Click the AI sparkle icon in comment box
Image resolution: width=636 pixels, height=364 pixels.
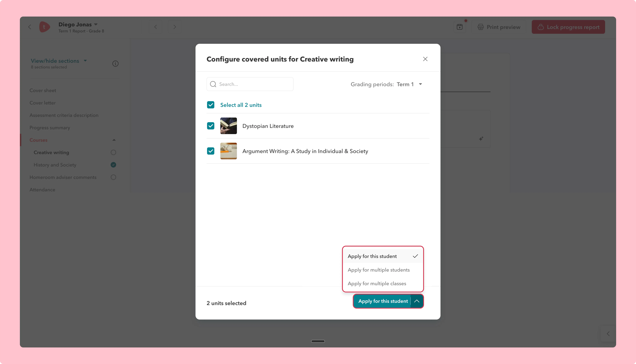(481, 139)
